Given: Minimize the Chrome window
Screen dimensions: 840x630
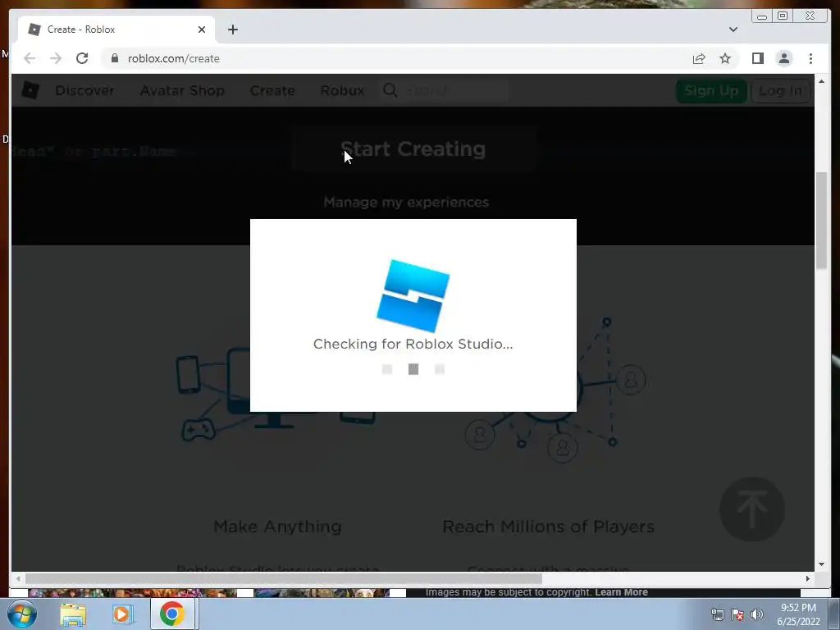Looking at the screenshot, I should coord(762,16).
